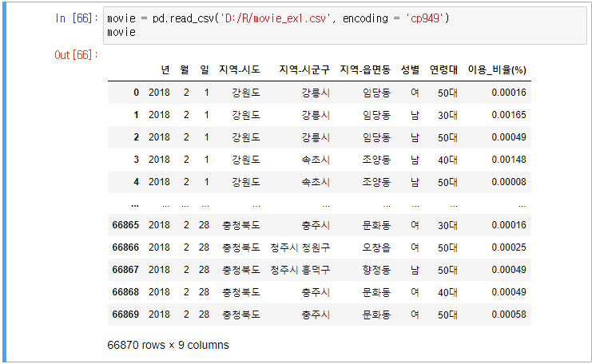Select row index 4
The height and width of the screenshot is (364, 592).
pos(137,182)
